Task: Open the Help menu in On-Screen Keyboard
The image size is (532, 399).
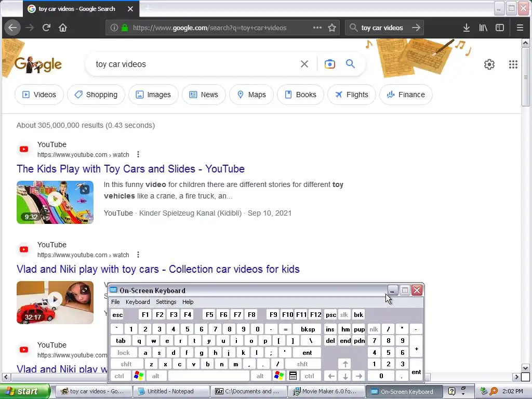Action: pos(188,302)
